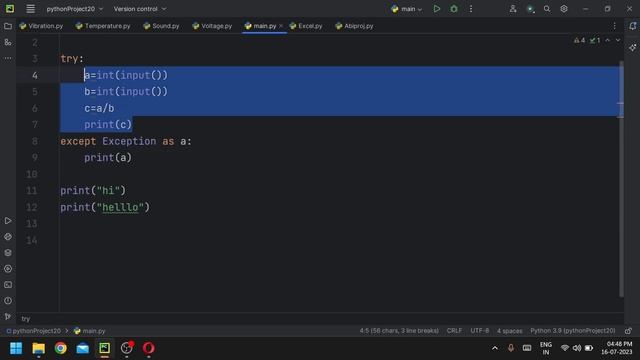The image size is (640, 360).
Task: Toggle read-only lock icon in status bar
Action: [x=628, y=331]
